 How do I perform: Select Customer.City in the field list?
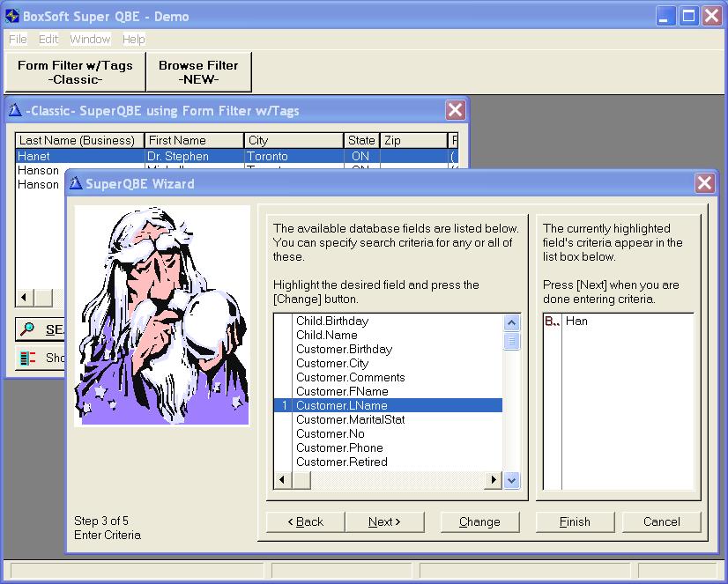(332, 363)
